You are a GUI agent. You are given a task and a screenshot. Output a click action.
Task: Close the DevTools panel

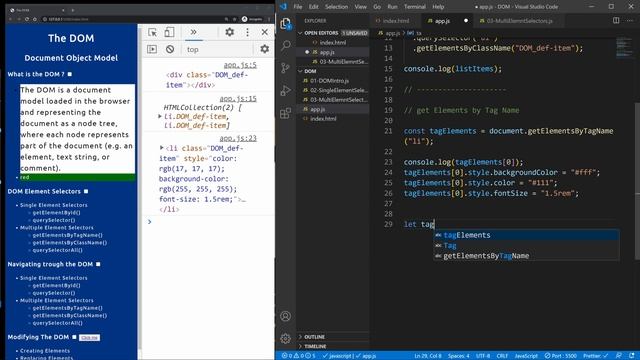tap(264, 32)
